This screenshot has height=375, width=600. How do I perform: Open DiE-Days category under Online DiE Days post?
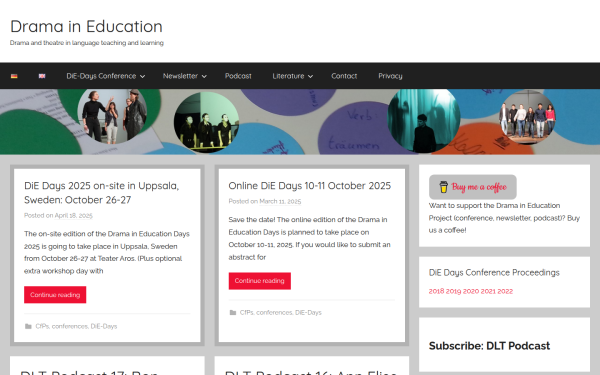pyautogui.click(x=308, y=313)
